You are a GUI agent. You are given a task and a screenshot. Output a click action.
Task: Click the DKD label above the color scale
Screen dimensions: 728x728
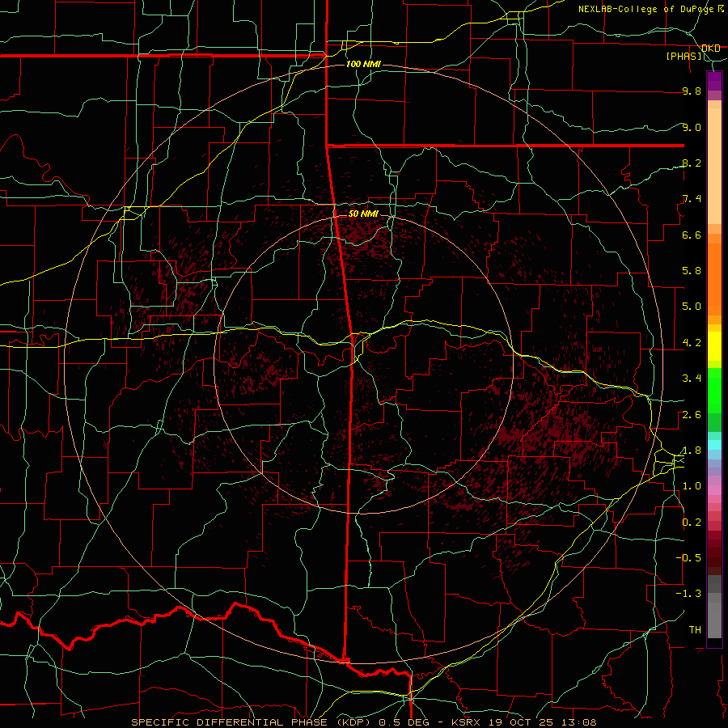click(710, 49)
